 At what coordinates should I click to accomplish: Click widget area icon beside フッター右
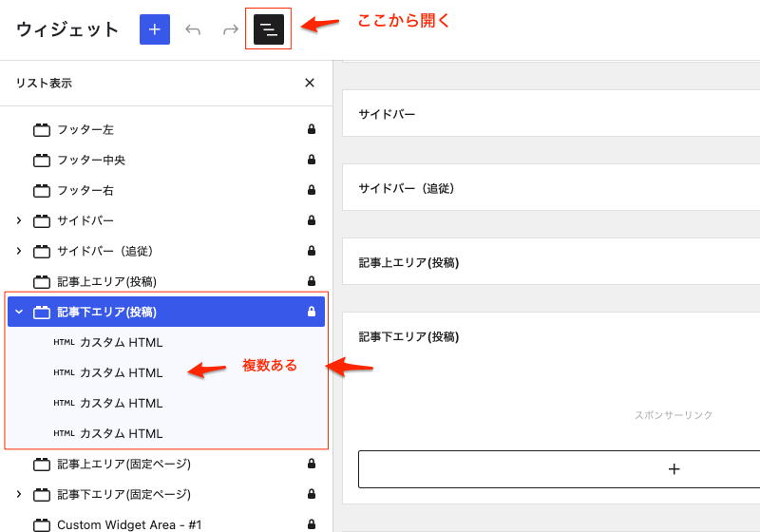pyautogui.click(x=42, y=191)
